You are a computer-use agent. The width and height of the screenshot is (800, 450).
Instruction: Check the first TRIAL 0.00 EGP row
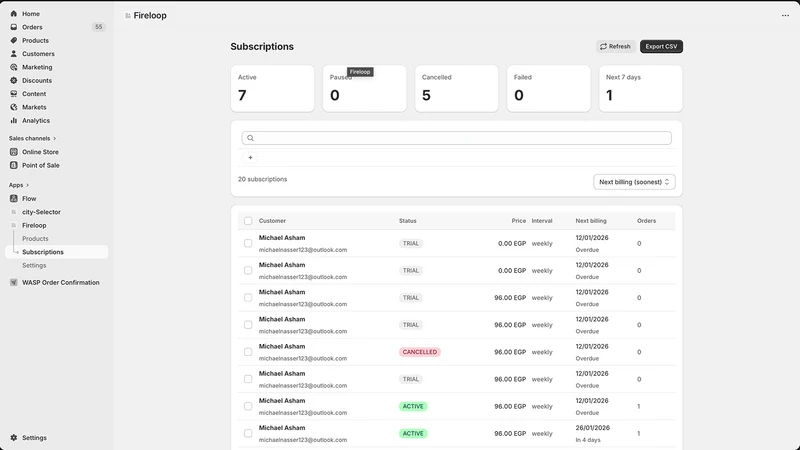tap(248, 243)
